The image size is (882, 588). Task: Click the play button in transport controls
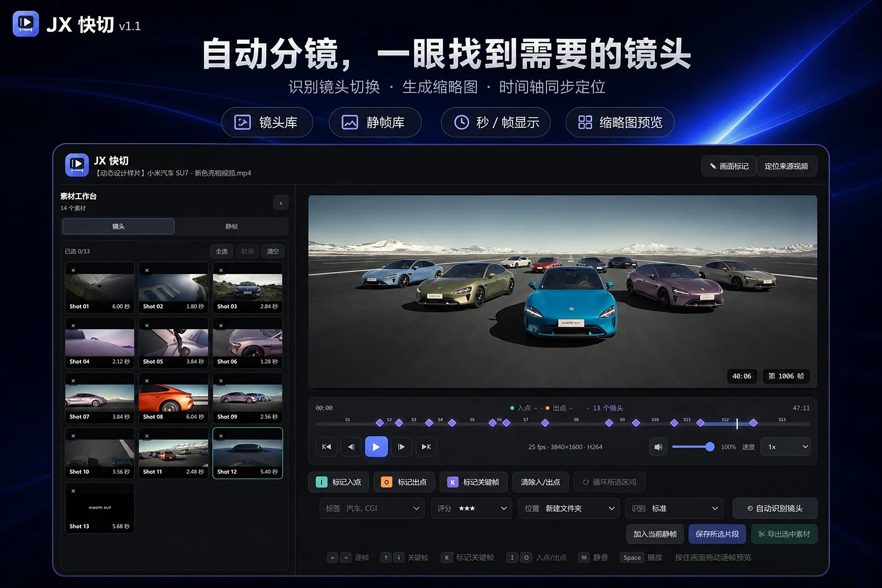(x=376, y=447)
